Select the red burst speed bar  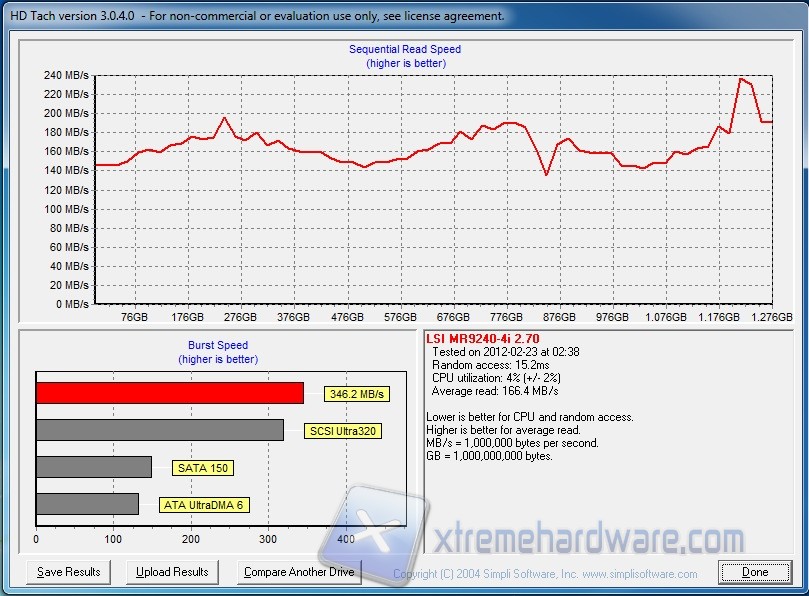pyautogui.click(x=169, y=393)
